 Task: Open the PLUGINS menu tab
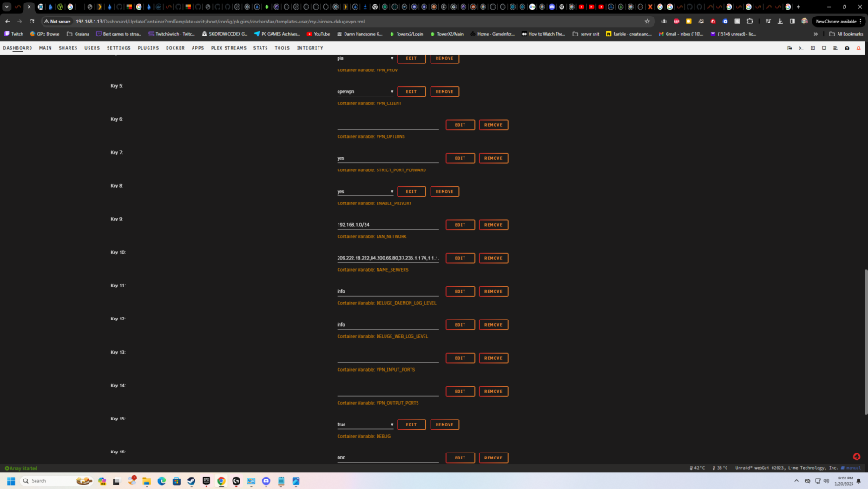click(148, 48)
